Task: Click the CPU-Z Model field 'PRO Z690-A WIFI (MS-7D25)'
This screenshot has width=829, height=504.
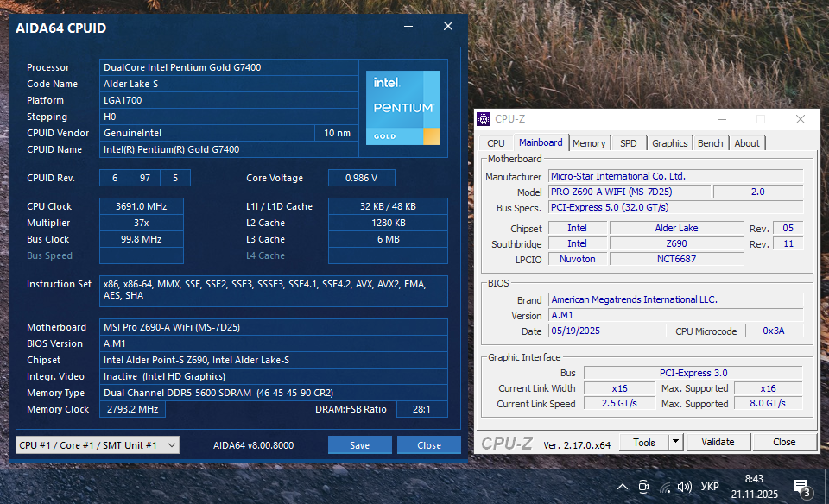Action: coord(630,192)
